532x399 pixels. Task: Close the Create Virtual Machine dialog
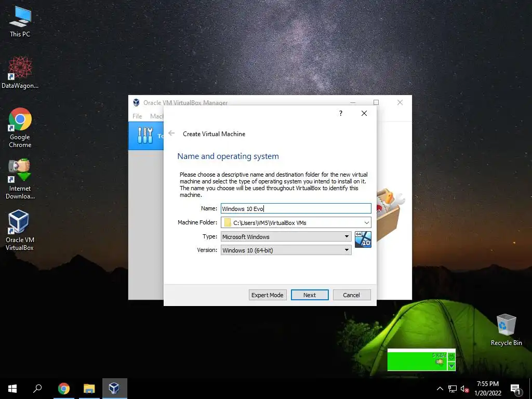tap(364, 113)
